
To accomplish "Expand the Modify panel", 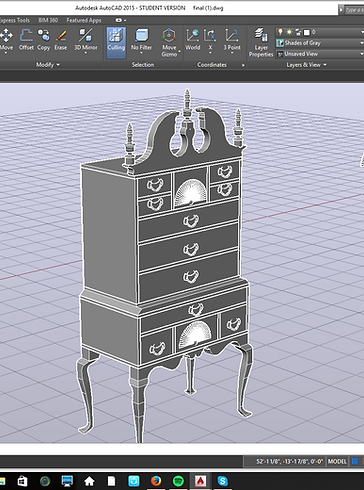I will [48, 65].
